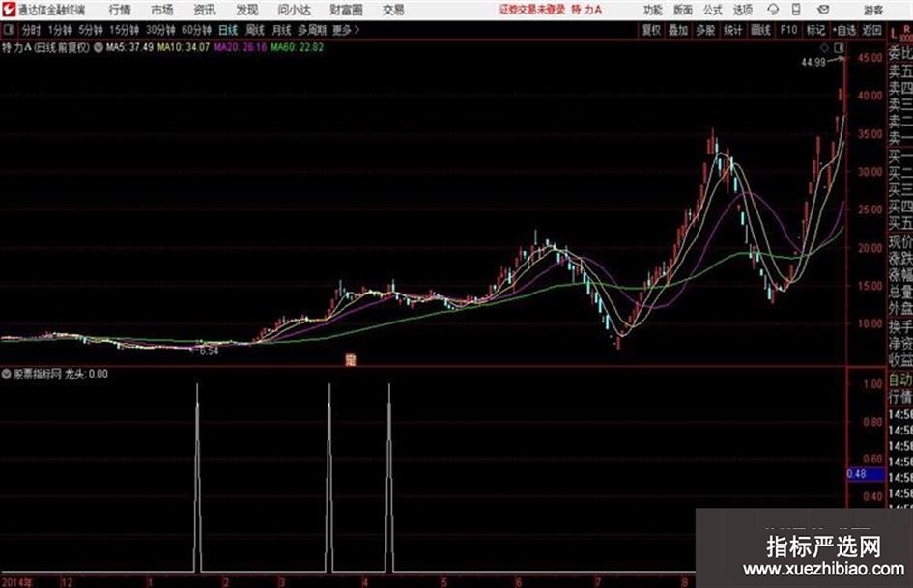913x588 pixels.
Task: Click the 44.99 high price label
Action: tap(813, 63)
